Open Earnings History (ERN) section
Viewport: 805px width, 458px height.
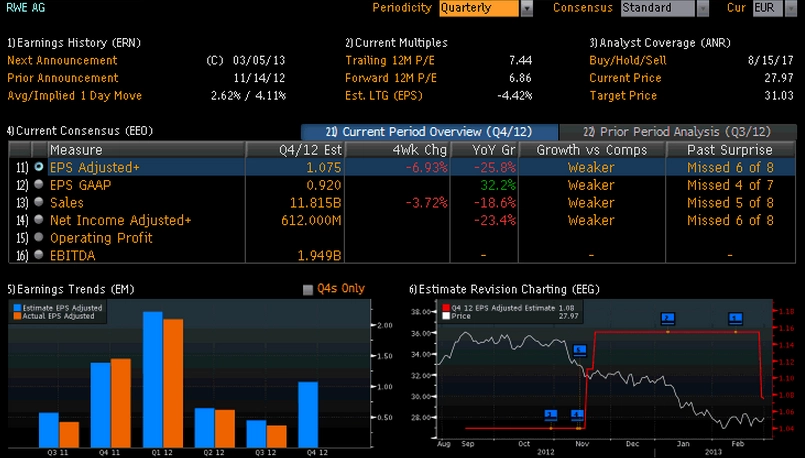coord(74,43)
